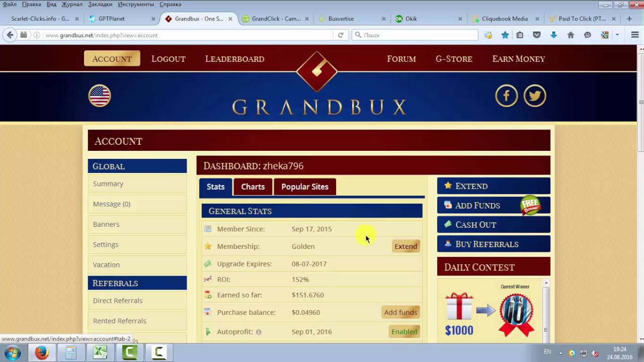Click the Windows Start button

[13, 352]
